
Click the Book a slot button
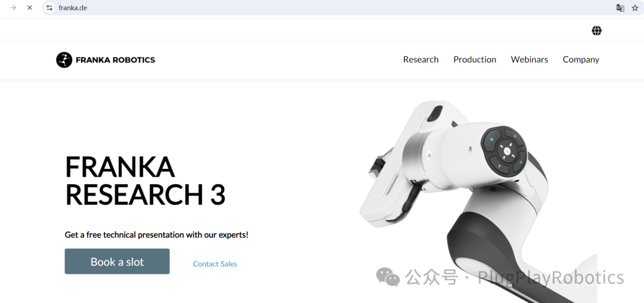(117, 261)
